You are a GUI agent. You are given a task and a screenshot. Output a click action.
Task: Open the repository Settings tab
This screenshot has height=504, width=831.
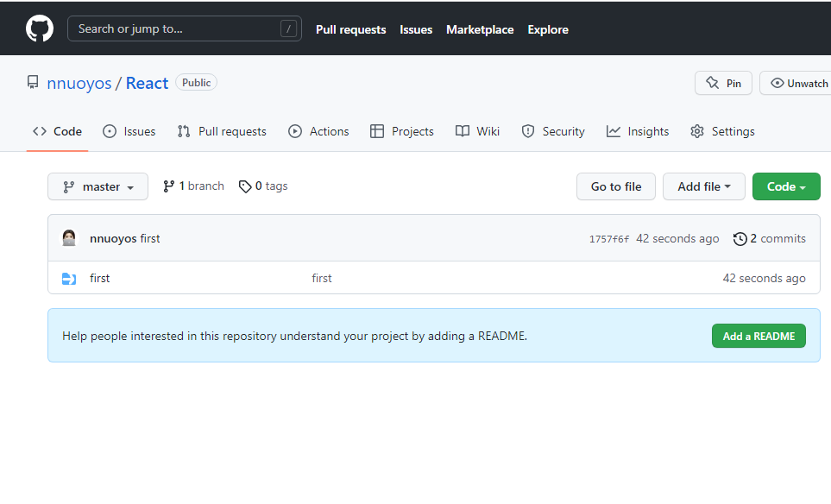coord(722,131)
